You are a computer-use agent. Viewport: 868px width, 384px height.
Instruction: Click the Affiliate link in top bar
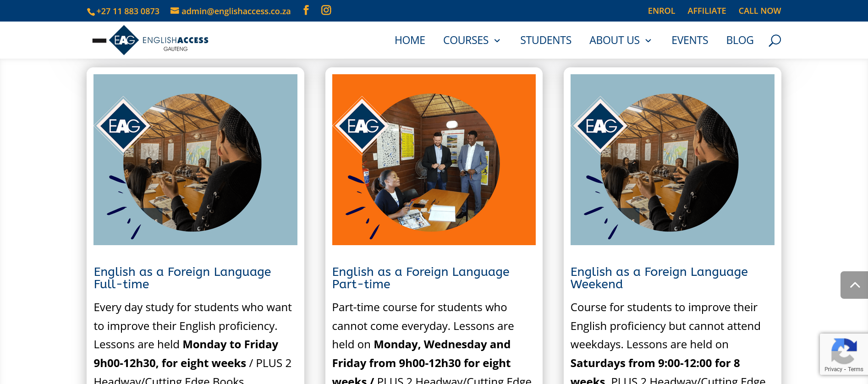pyautogui.click(x=706, y=11)
